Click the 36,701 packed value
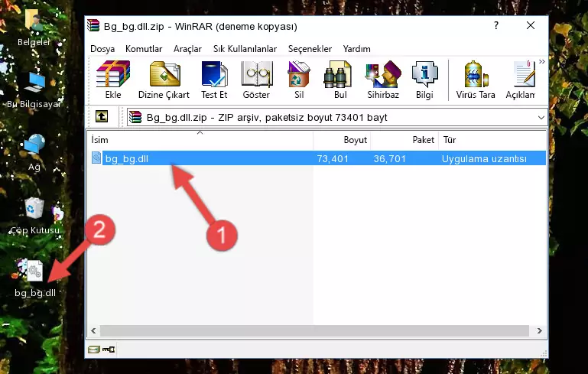The height and width of the screenshot is (374, 588). tap(390, 158)
